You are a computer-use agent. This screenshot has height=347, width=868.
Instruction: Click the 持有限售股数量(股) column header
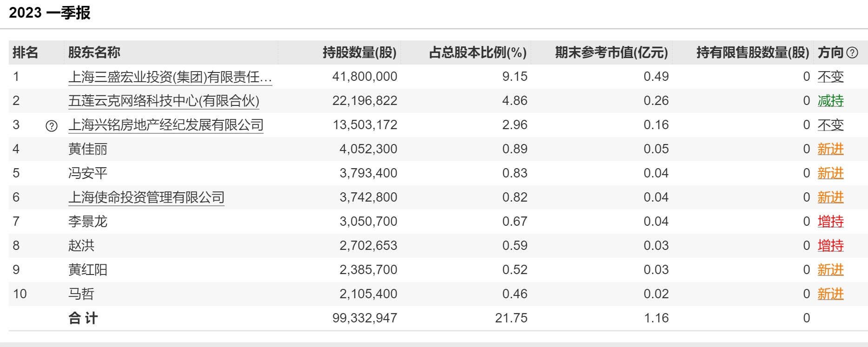pyautogui.click(x=752, y=52)
